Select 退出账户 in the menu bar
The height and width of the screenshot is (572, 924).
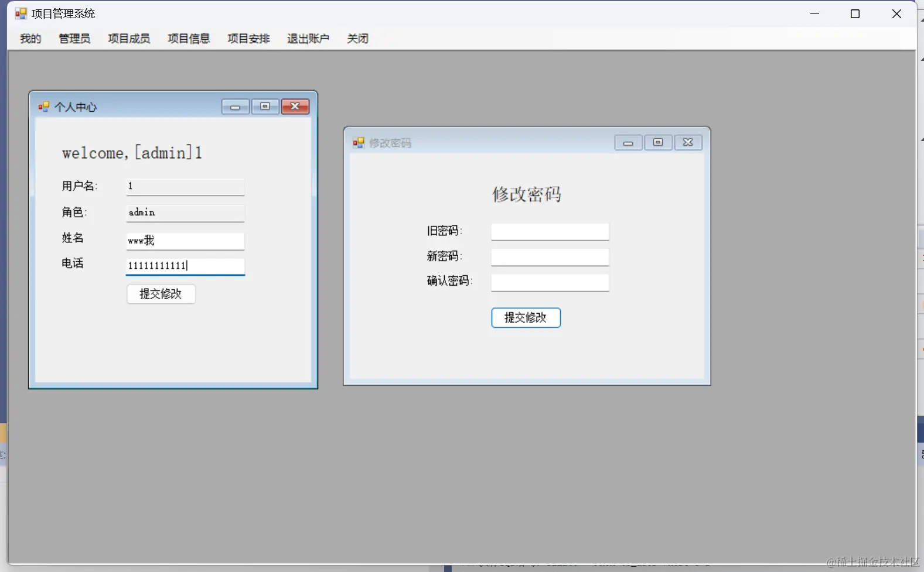pyautogui.click(x=308, y=39)
